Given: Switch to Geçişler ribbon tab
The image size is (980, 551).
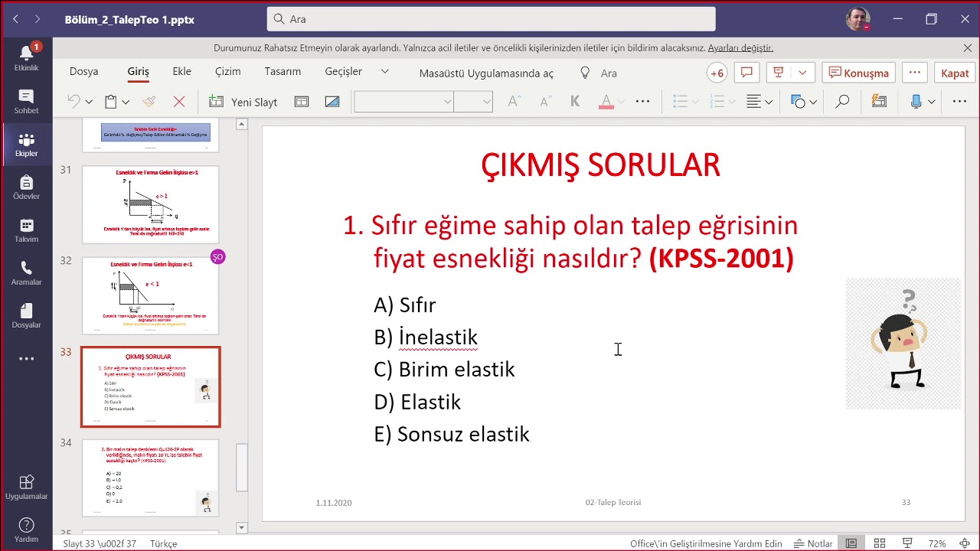Looking at the screenshot, I should point(344,71).
